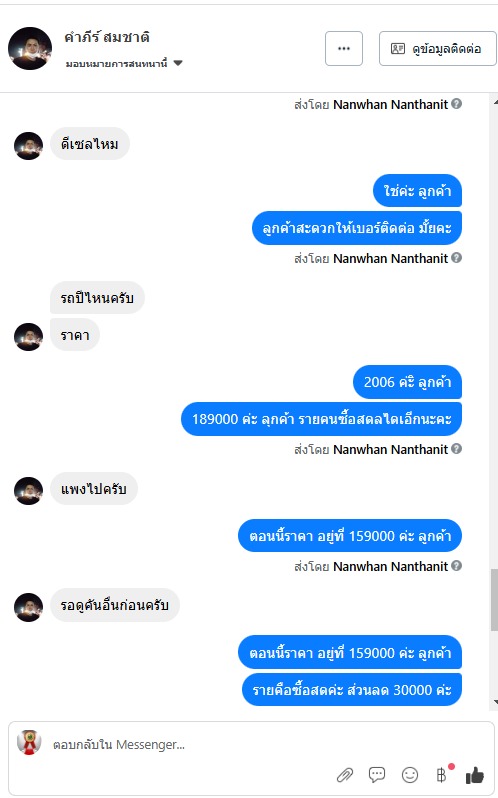Viewport: 498px width, 798px height.
Task: Click the conversation scrollbar thumb
Action: pyautogui.click(x=494, y=601)
